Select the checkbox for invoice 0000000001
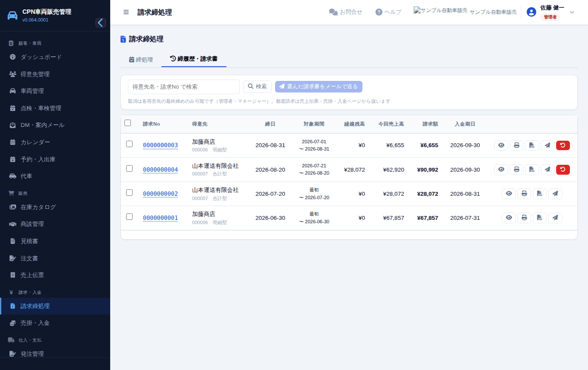588x370 pixels. point(129,216)
